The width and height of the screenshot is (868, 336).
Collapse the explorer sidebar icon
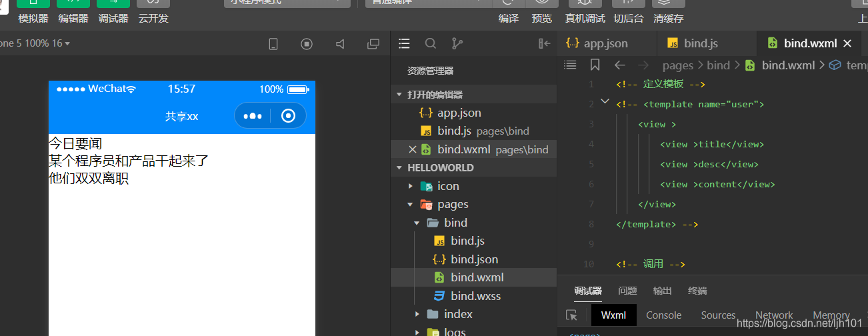[x=545, y=43]
